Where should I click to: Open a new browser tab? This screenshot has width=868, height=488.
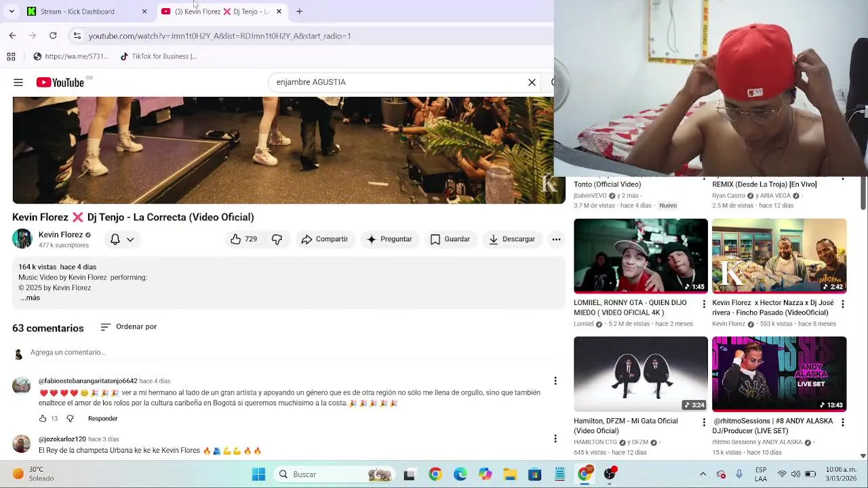click(x=299, y=12)
